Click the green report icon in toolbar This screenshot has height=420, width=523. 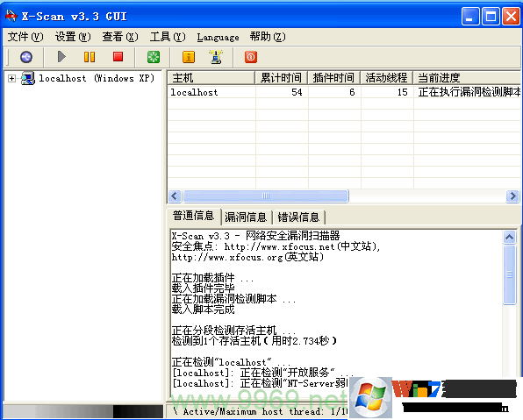[x=154, y=57]
